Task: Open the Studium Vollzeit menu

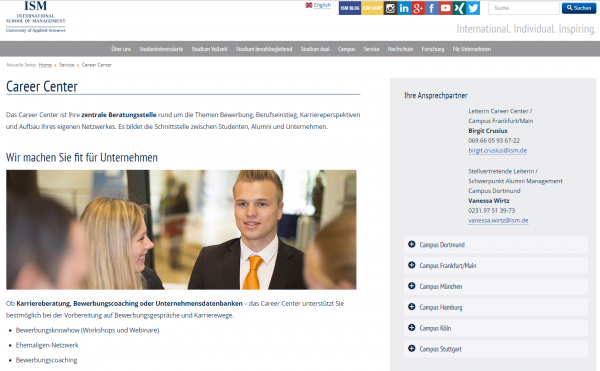Action: (209, 49)
